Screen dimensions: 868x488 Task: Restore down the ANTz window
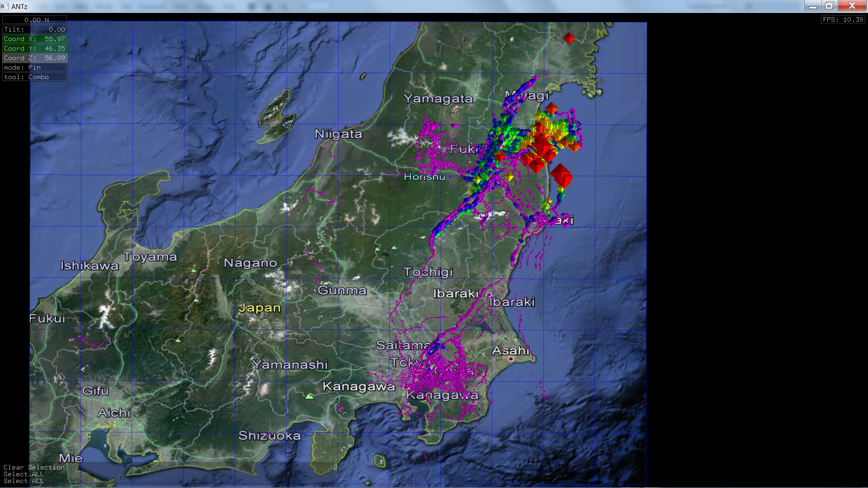coord(829,6)
